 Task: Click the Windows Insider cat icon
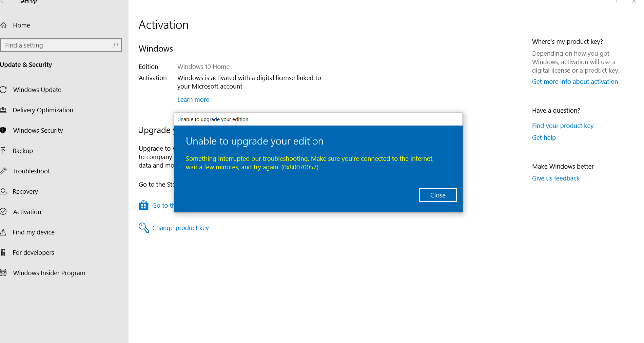point(3,273)
